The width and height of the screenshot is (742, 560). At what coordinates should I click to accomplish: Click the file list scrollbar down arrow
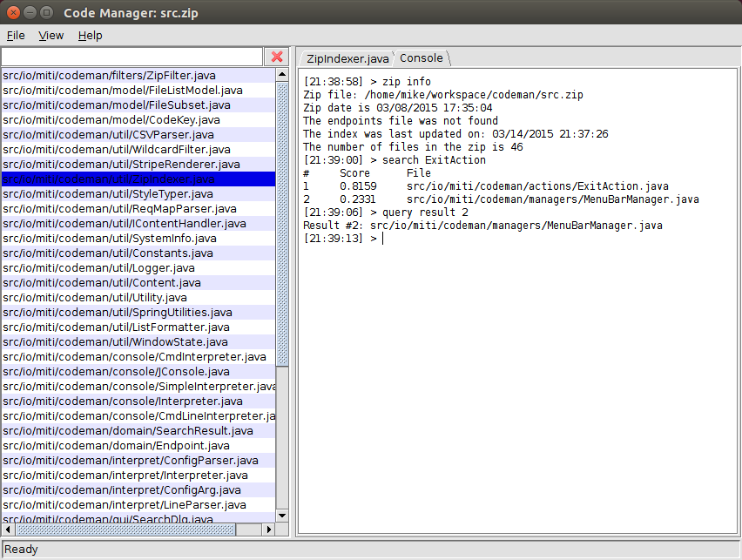tap(281, 515)
